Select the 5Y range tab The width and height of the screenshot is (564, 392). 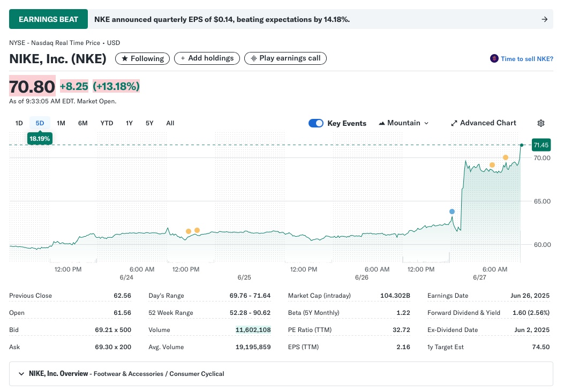(x=149, y=123)
